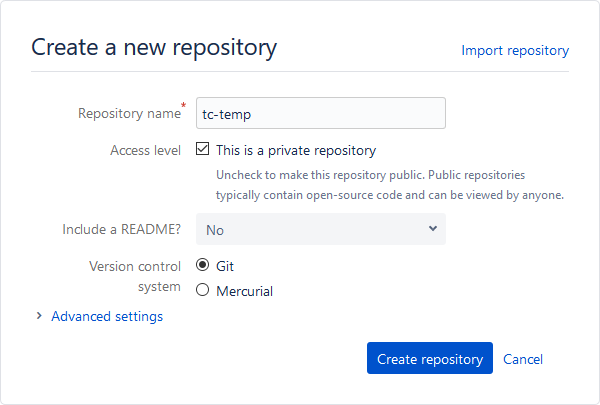The width and height of the screenshot is (600, 405).
Task: Open the Include a README dropdown
Action: tap(320, 229)
